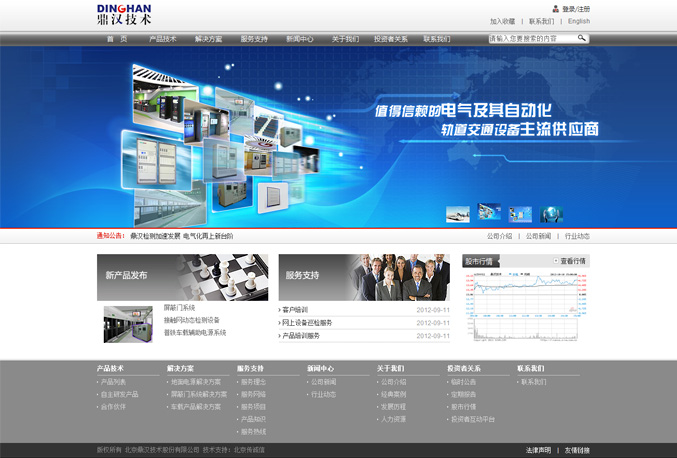Click footer link 合作伙伴
Screen dimensions: 677x458
click(113, 407)
